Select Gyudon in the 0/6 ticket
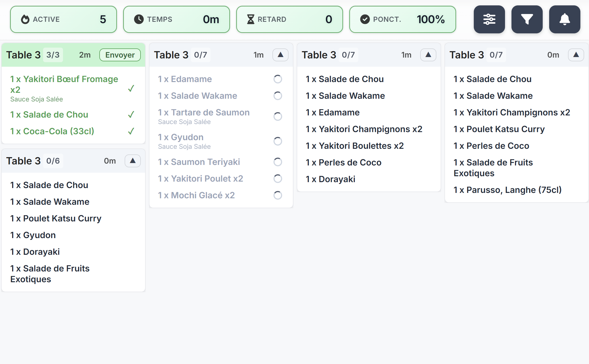589x364 pixels. click(x=33, y=235)
